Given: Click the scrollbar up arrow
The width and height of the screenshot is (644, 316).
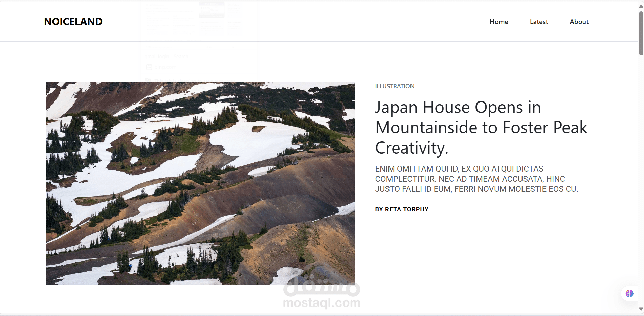Looking at the screenshot, I should [641, 7].
